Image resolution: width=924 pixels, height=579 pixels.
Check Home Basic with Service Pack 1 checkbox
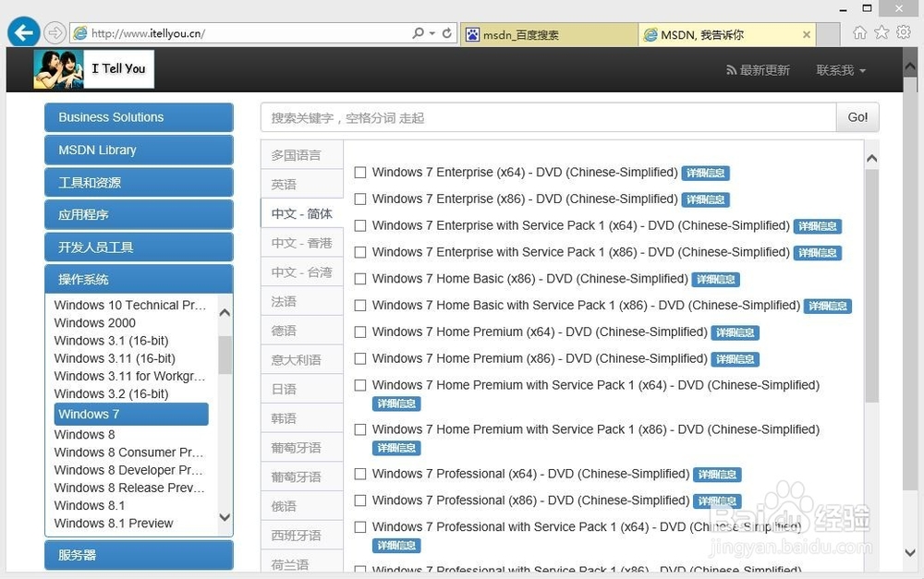(360, 305)
